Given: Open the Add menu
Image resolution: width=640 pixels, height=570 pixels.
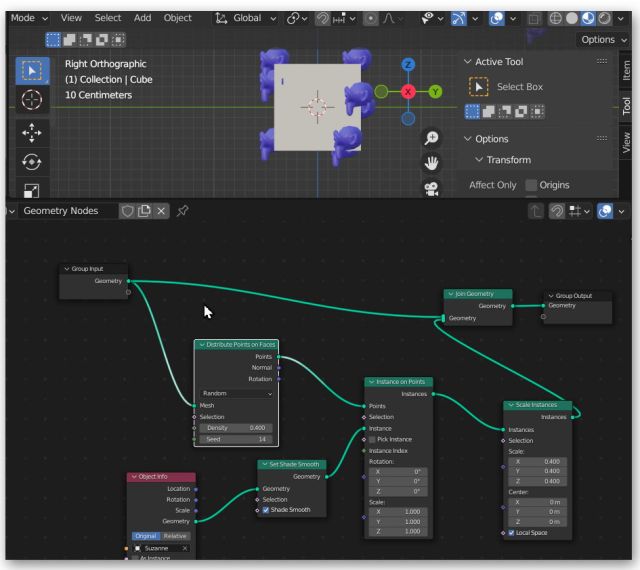Looking at the screenshot, I should tap(142, 18).
